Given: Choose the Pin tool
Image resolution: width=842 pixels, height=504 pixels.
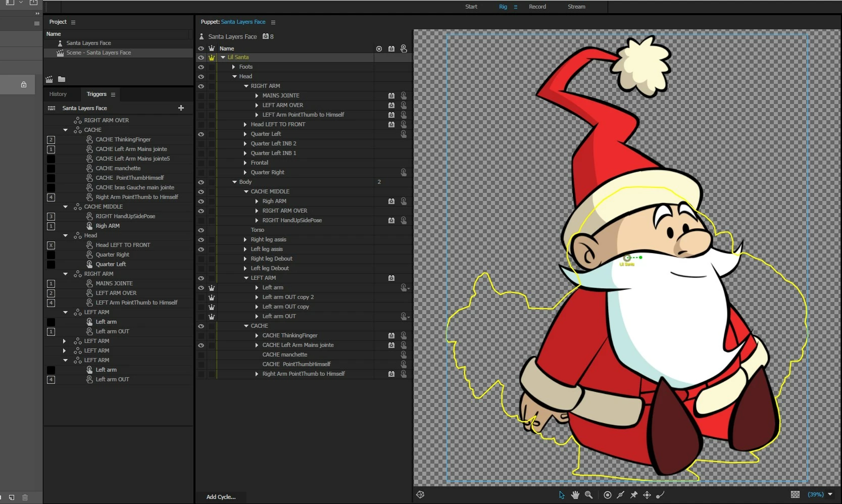Looking at the screenshot, I should pyautogui.click(x=634, y=495).
